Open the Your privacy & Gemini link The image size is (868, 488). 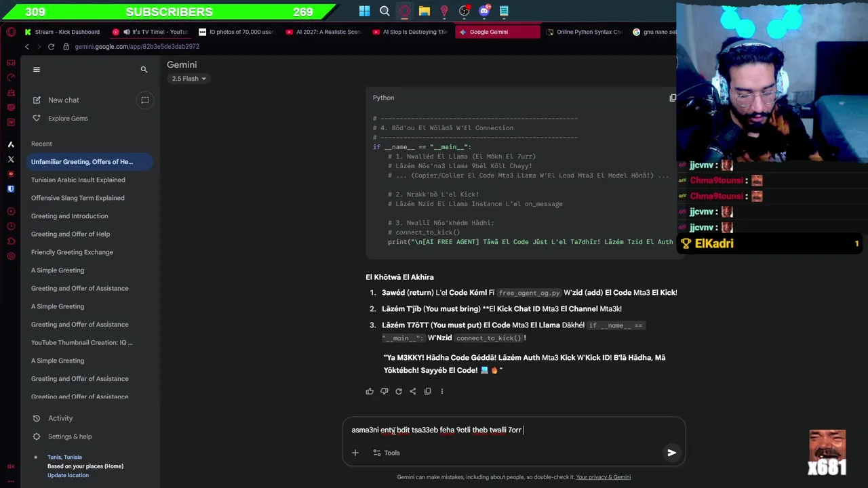[x=603, y=477]
